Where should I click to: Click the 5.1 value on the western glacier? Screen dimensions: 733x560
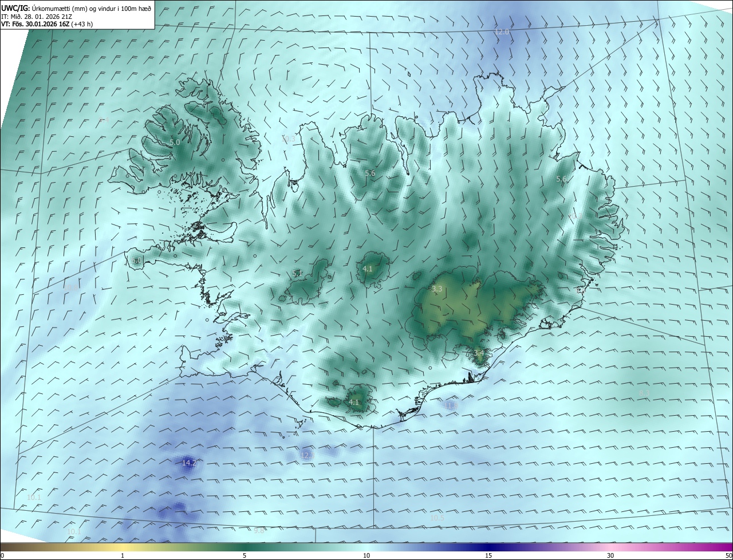[x=297, y=274]
